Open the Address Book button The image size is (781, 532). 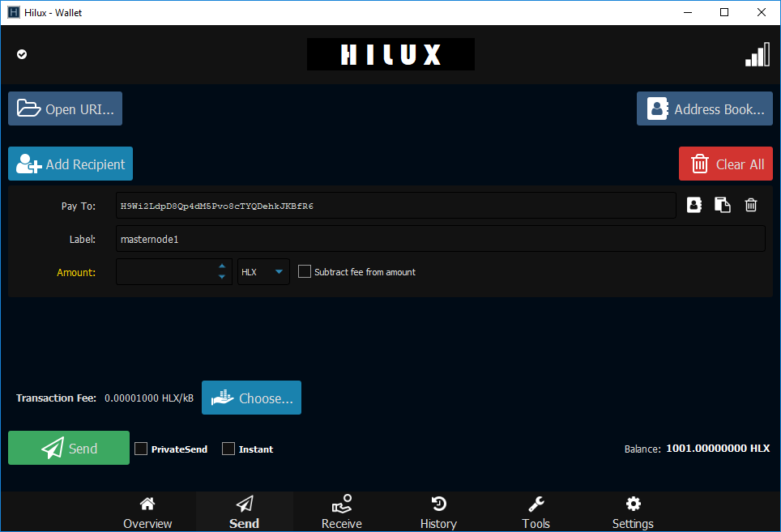(x=705, y=109)
